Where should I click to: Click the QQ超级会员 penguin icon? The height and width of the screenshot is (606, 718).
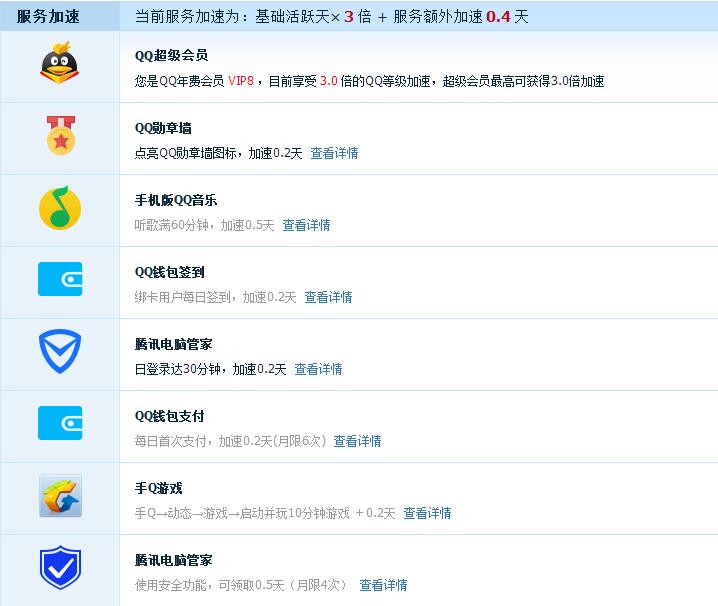point(60,63)
